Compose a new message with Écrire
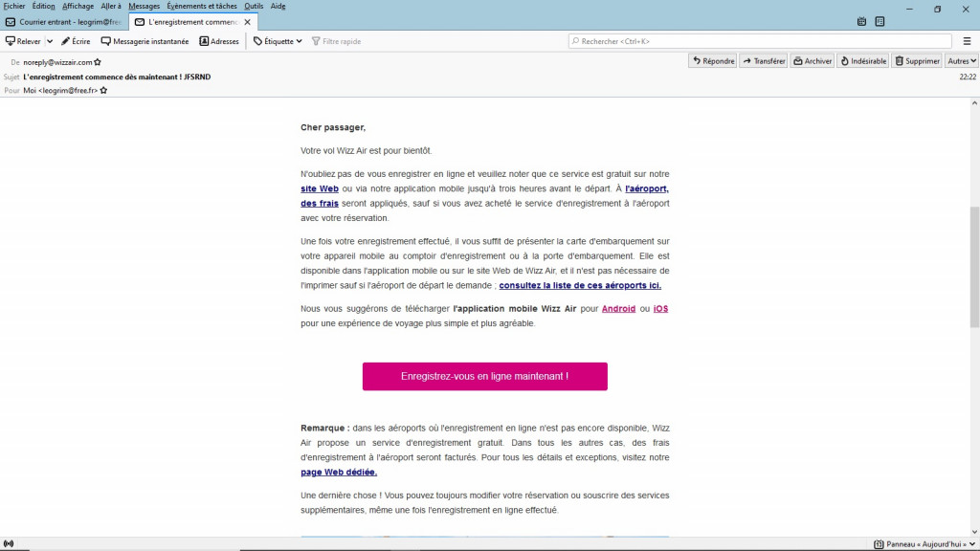The height and width of the screenshot is (551, 980). [76, 41]
